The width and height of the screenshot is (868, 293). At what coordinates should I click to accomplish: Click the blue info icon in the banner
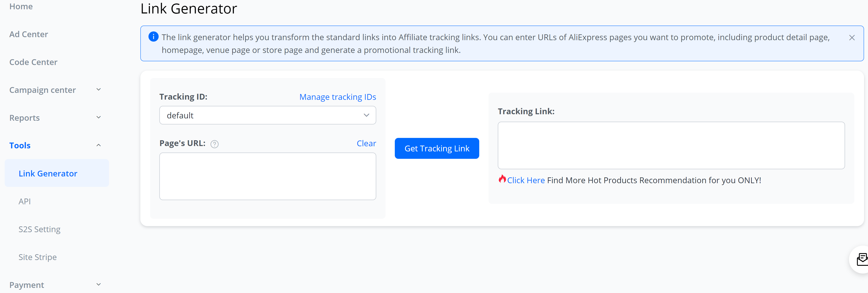(153, 36)
